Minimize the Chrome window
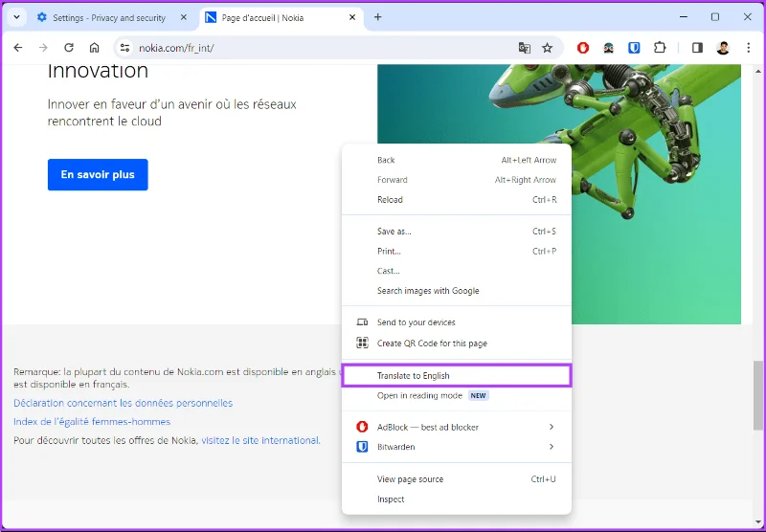The height and width of the screenshot is (532, 766). 684,17
